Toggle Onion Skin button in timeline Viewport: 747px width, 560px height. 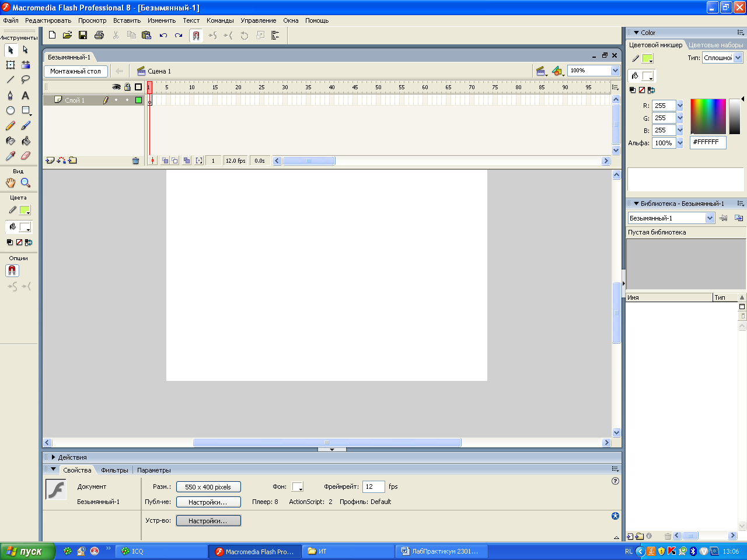point(165,160)
